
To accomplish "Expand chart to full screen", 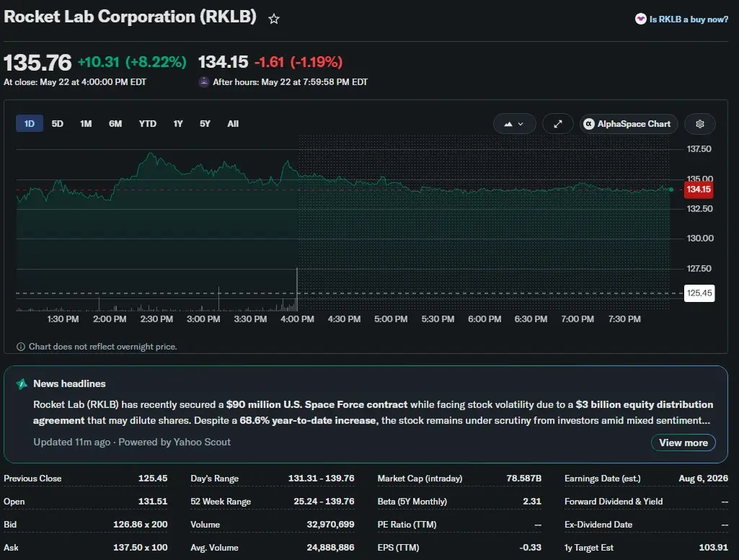I will (x=557, y=124).
